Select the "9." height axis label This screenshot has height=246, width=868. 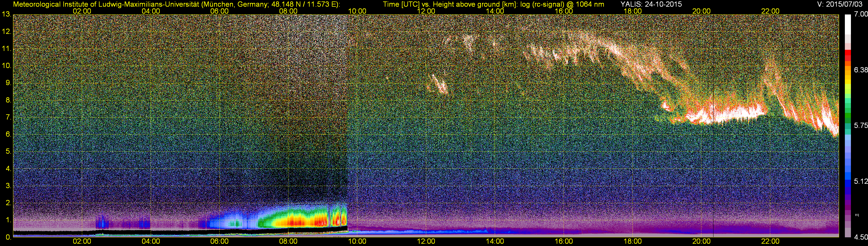(x=8, y=83)
